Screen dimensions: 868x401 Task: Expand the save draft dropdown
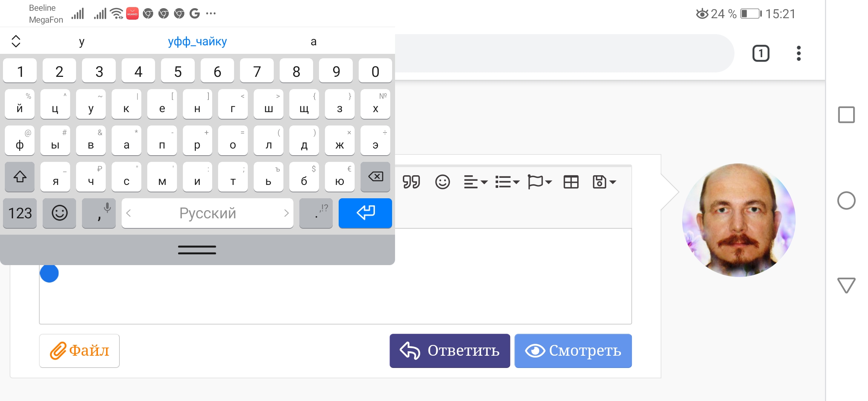tap(604, 182)
